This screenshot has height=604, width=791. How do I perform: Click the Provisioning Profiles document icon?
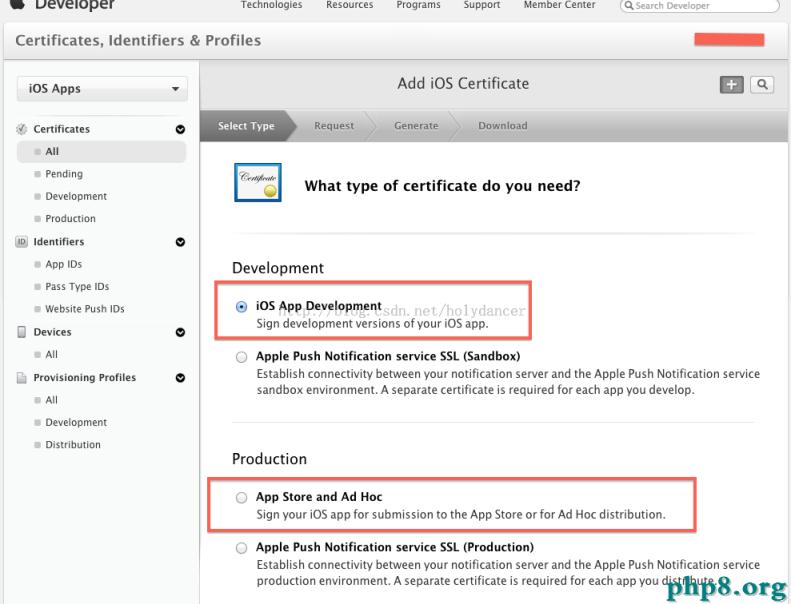22,377
